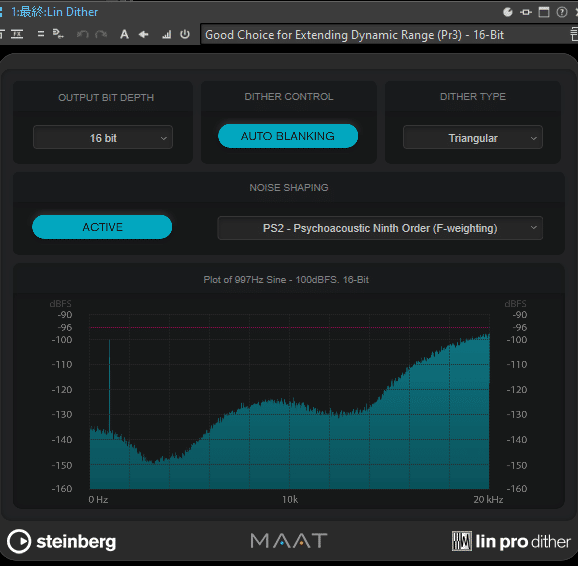
Task: Click the pin plugin window icon
Action: coord(526,12)
